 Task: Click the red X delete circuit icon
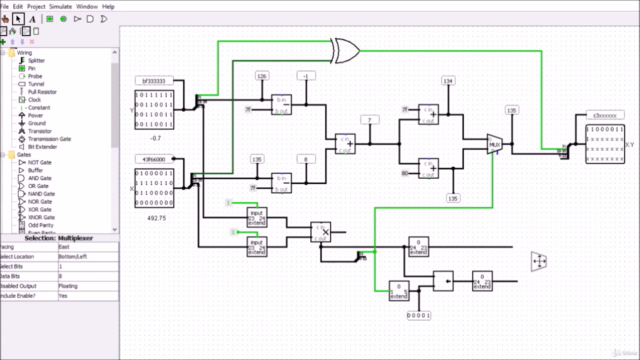[32, 42]
